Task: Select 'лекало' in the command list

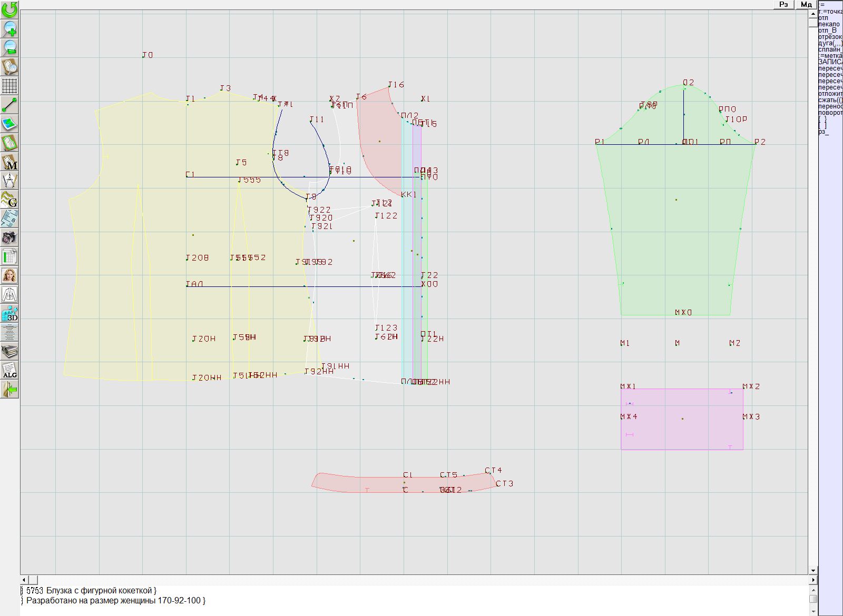Action: (829, 24)
